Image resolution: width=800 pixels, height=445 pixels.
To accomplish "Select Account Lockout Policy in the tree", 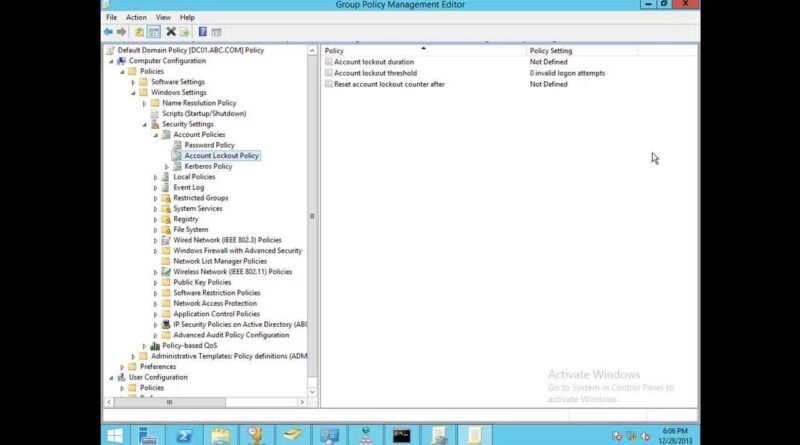I will (221, 156).
